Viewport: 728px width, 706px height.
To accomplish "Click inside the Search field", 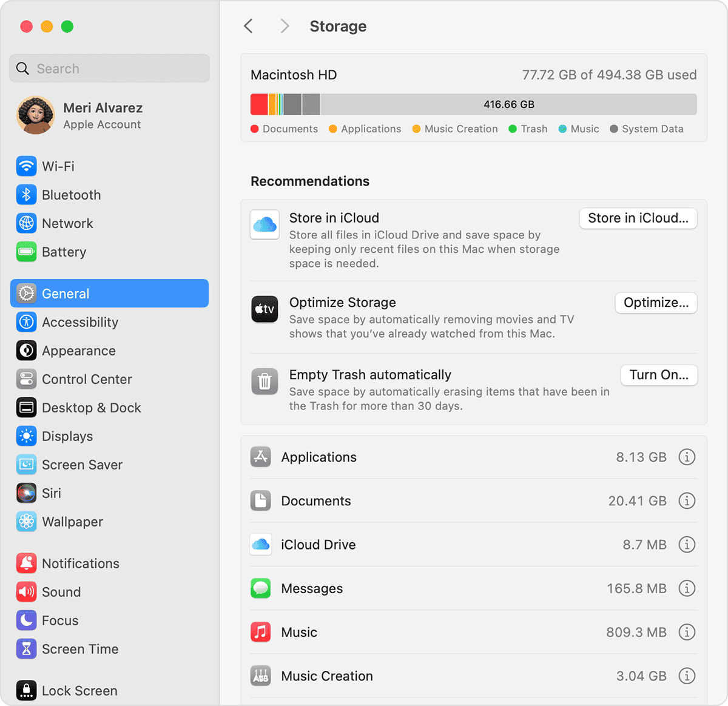I will point(109,68).
